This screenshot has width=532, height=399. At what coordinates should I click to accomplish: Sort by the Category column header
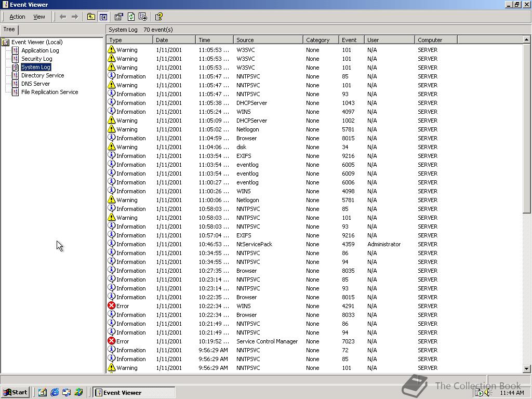pos(321,40)
